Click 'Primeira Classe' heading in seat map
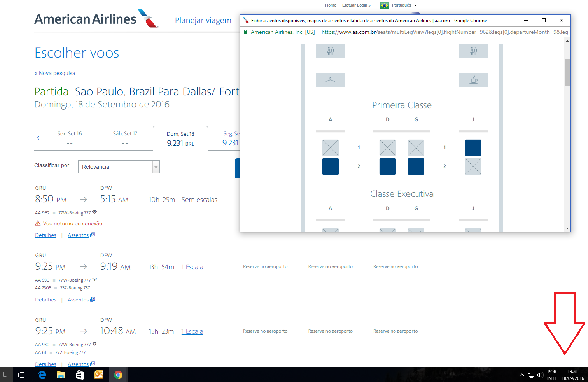The height and width of the screenshot is (382, 588). tap(402, 105)
